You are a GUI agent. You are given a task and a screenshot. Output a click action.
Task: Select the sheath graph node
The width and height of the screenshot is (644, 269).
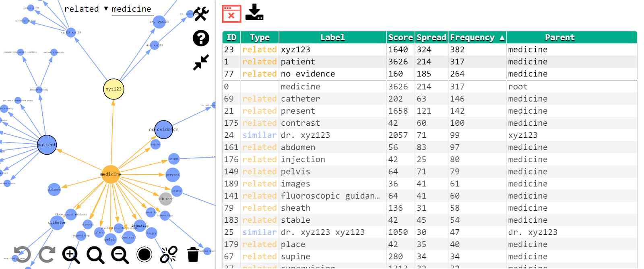click(x=174, y=159)
